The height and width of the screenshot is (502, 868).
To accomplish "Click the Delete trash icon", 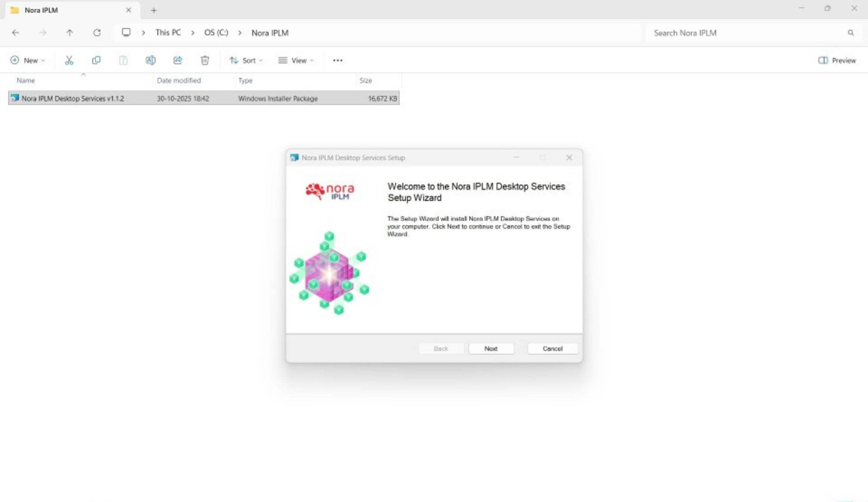I will point(205,60).
